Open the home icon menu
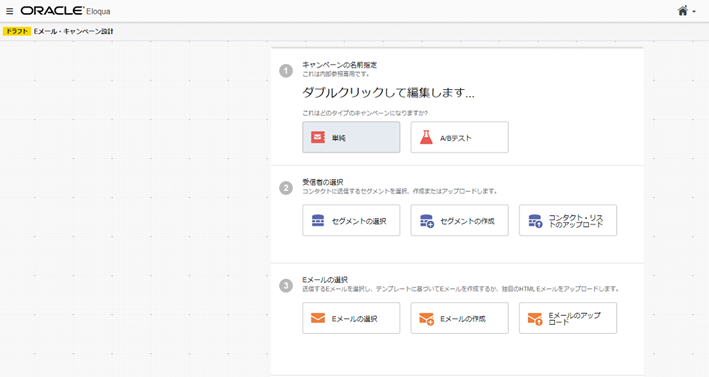The image size is (709, 377). coord(683,11)
